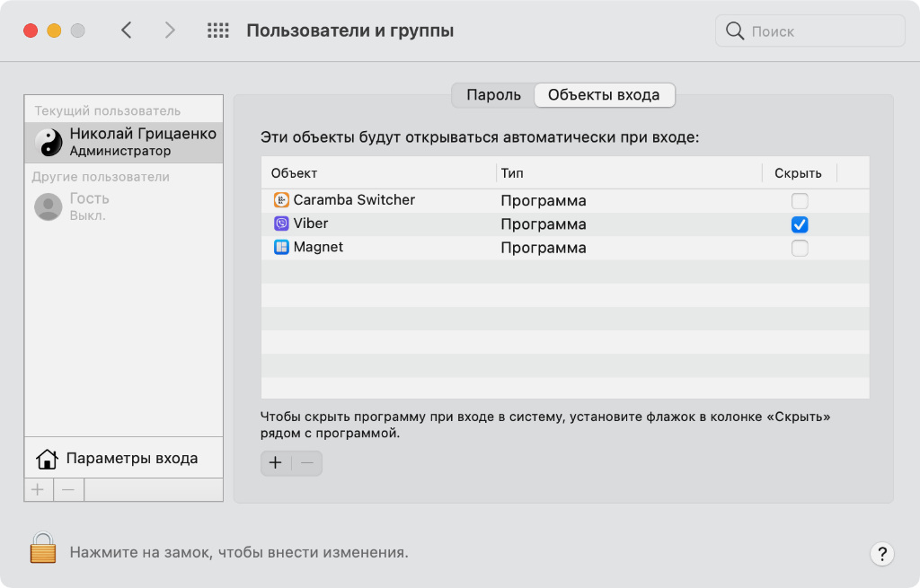Open the help question mark button
Viewport: 920px width, 588px height.
[881, 553]
